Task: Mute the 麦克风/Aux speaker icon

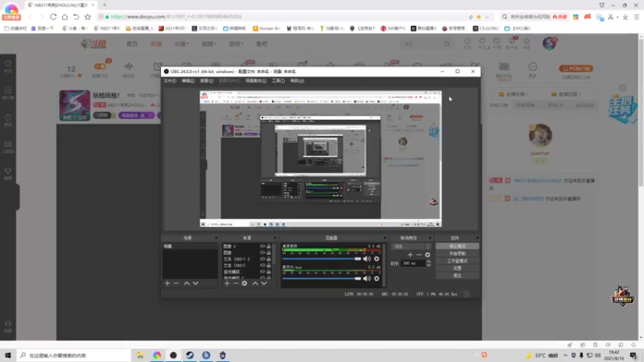Action: coord(367,278)
